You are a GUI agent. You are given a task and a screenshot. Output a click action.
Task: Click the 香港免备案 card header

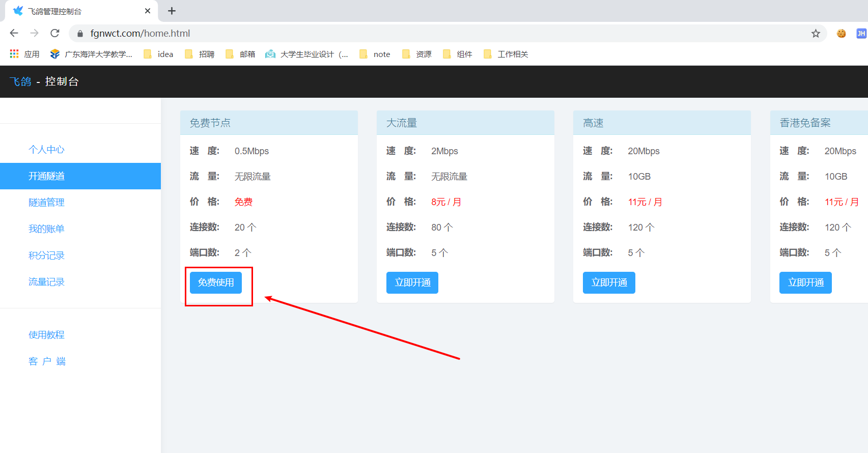pyautogui.click(x=819, y=123)
